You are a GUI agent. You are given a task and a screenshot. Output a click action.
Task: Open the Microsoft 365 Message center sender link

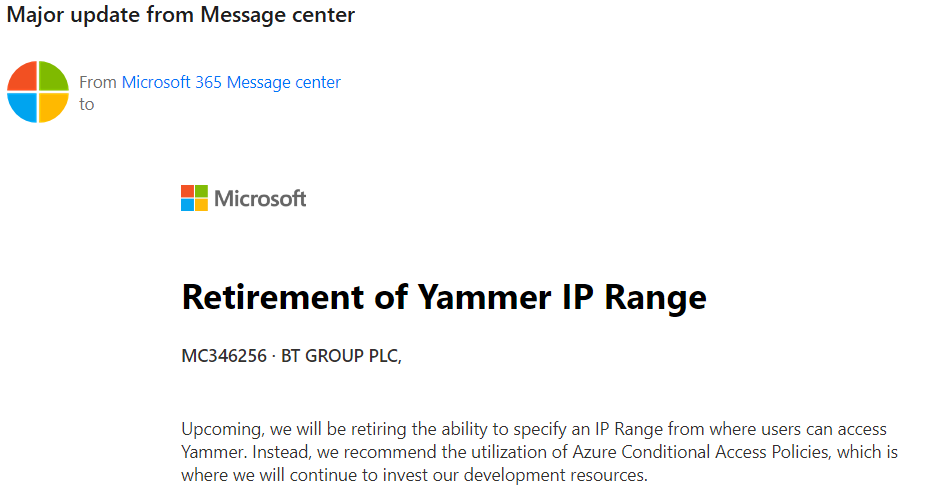click(x=231, y=82)
